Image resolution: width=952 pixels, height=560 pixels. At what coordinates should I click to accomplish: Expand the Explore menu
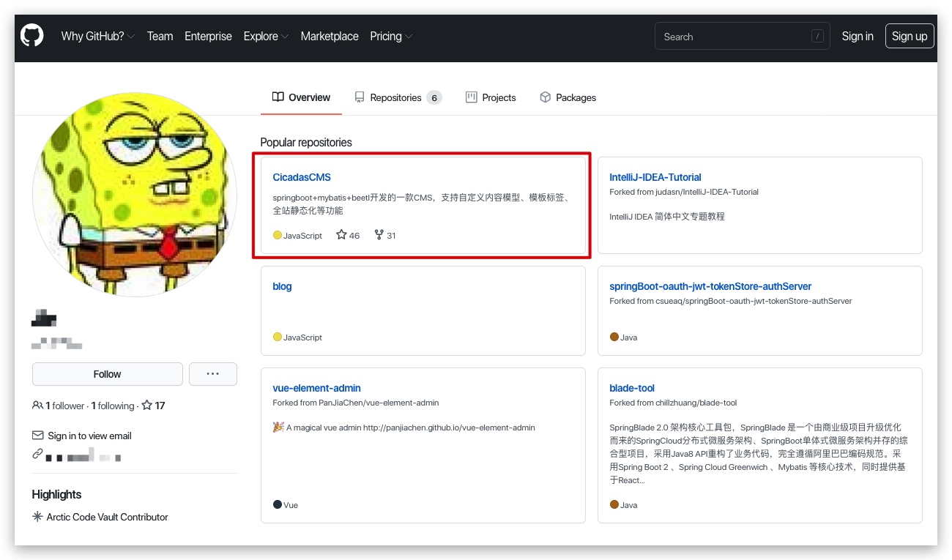point(266,36)
